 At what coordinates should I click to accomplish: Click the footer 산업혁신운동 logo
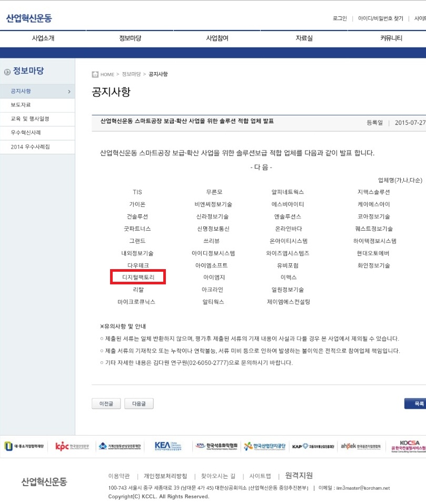[x=44, y=481]
